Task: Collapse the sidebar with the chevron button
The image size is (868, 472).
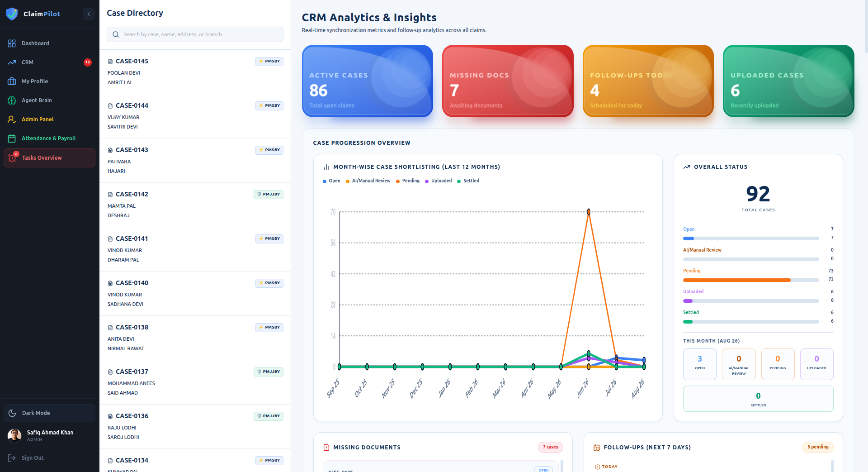Action: [89, 14]
